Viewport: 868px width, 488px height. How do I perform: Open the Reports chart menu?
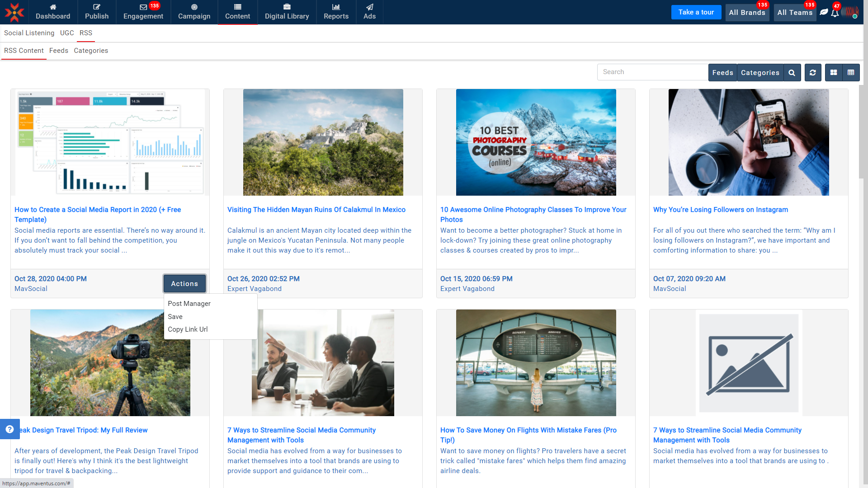point(336,12)
